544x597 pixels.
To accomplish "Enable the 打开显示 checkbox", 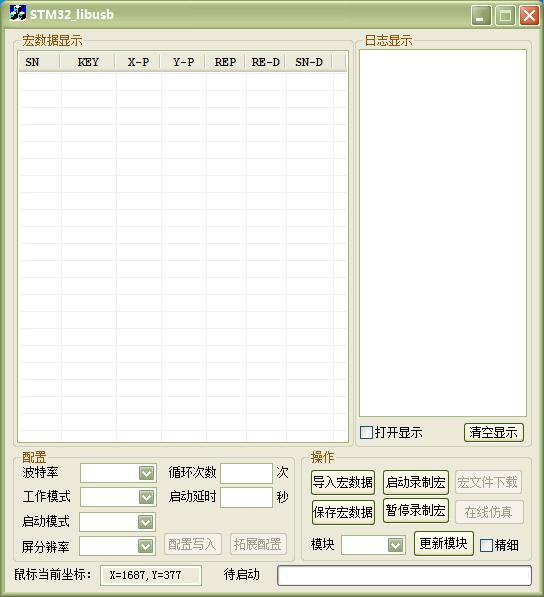I will [366, 432].
